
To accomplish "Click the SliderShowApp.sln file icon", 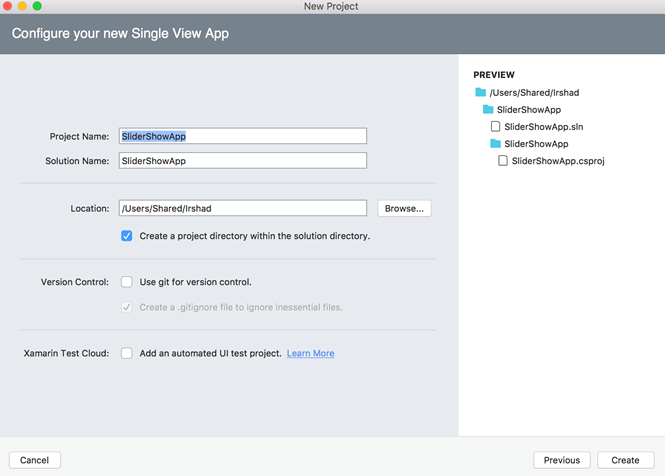I will [495, 126].
